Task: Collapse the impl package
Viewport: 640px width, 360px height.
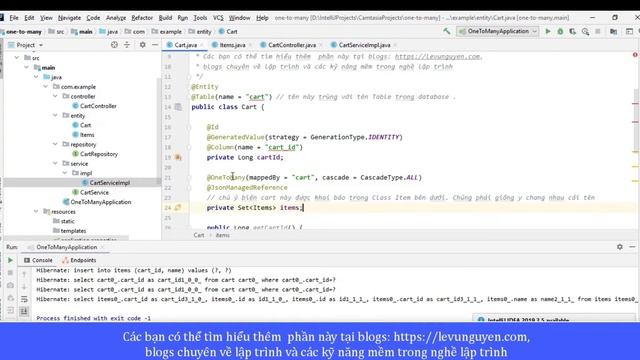Action: click(x=65, y=173)
